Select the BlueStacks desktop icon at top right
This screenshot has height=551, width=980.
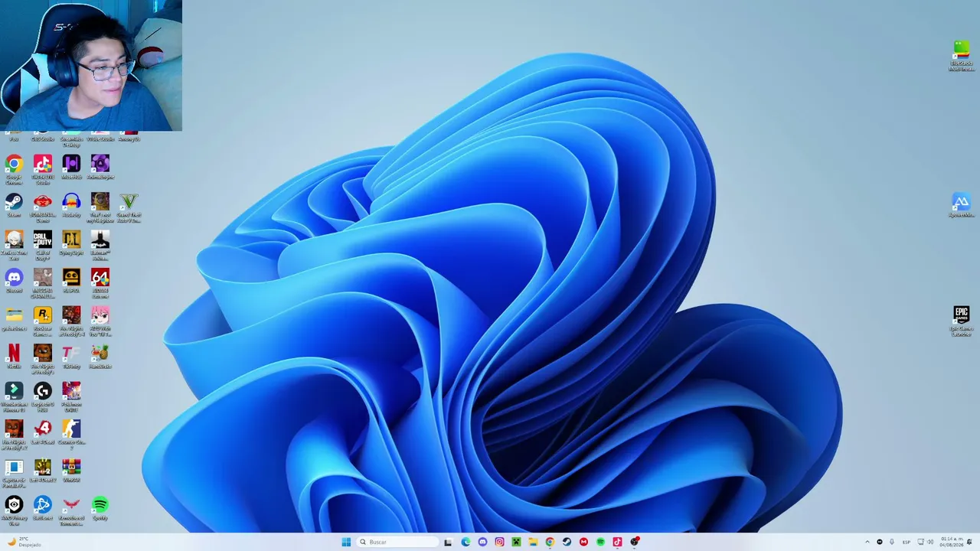coord(962,56)
